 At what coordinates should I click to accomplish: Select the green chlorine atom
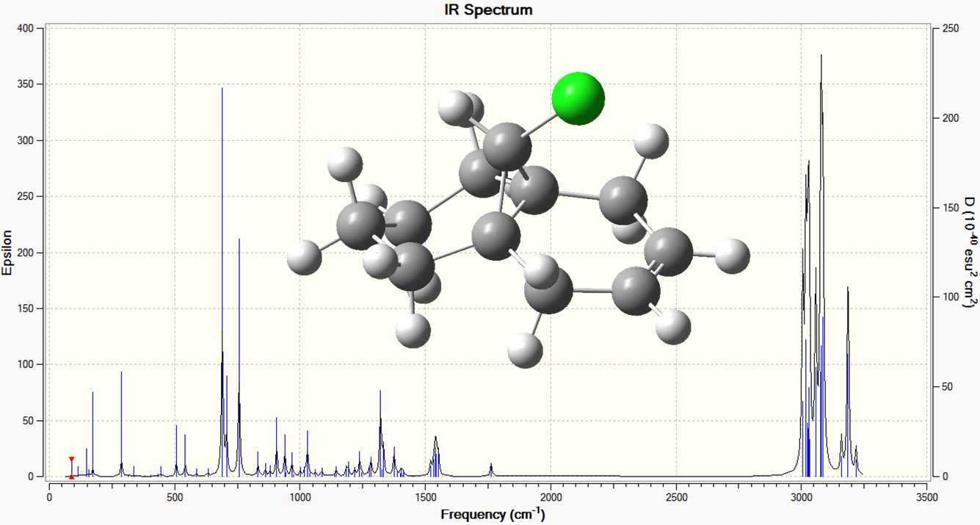click(578, 98)
